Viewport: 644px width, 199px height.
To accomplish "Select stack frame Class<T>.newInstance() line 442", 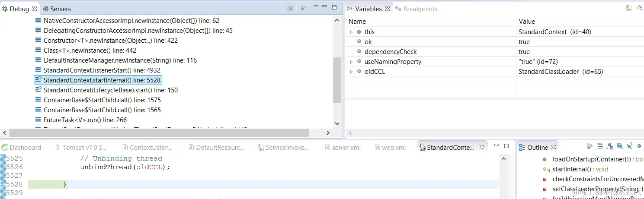I will (x=90, y=51).
